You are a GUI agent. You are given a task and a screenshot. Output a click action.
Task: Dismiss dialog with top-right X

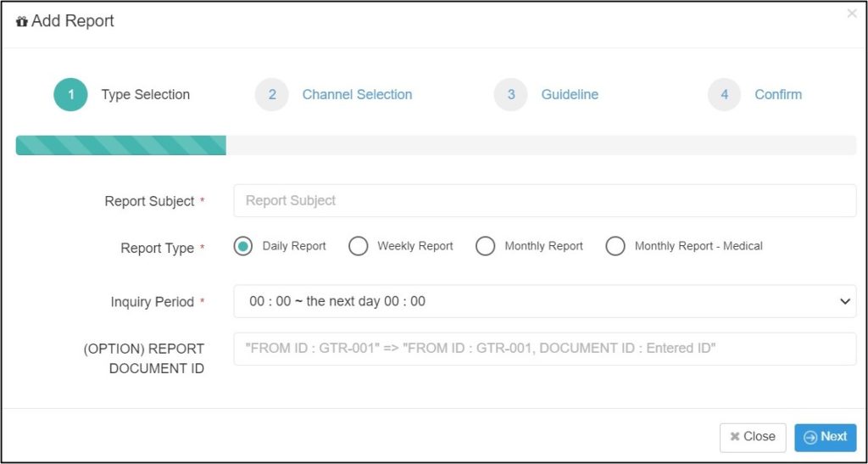(852, 14)
